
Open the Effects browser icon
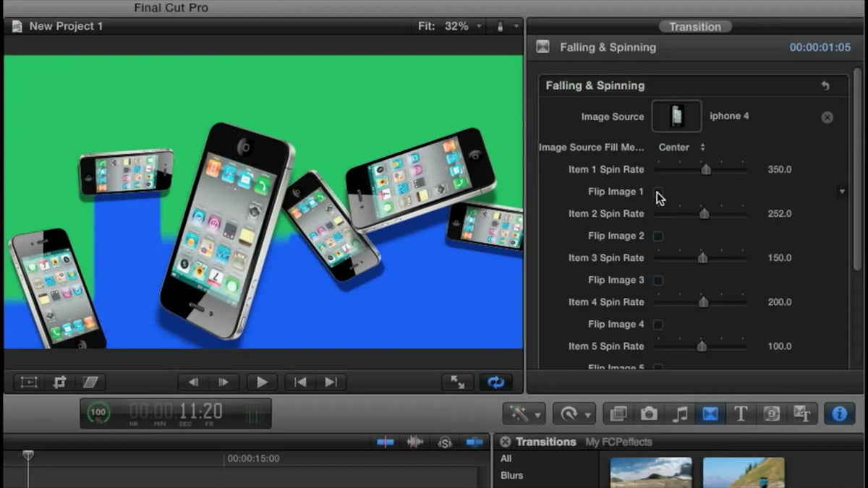618,414
